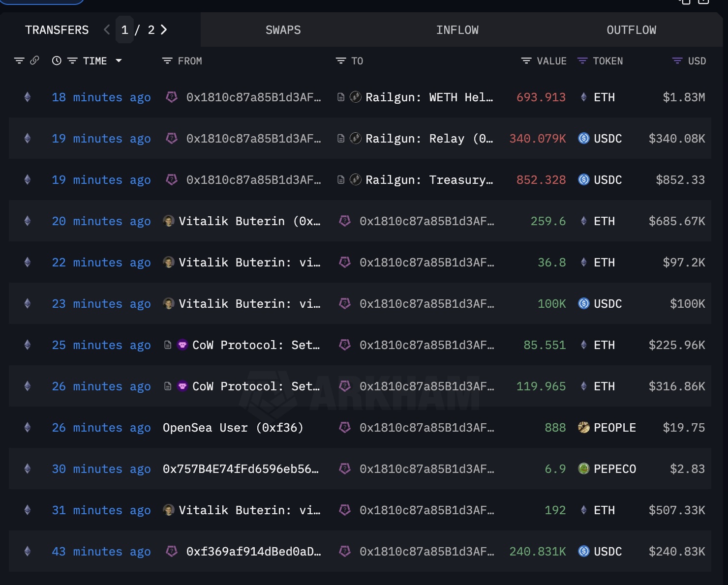Click USDC token icon in $100K row
Viewport: 728px width, 585px height.
click(x=584, y=303)
